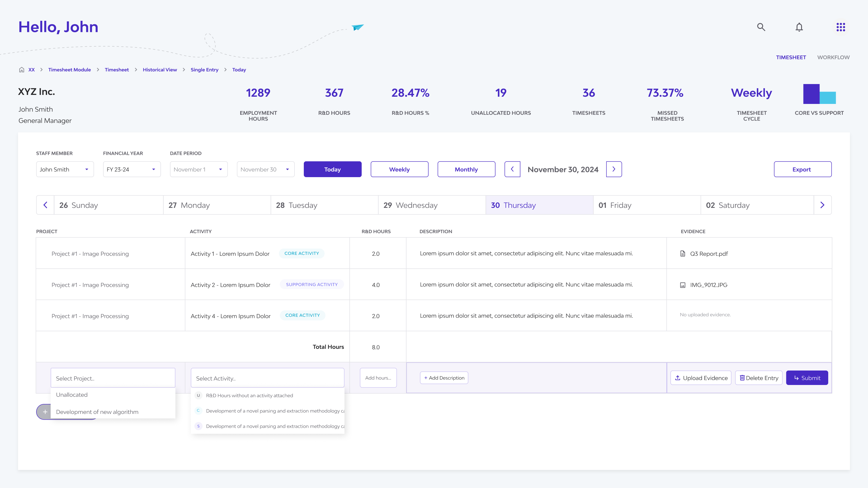Click the Select Project combo box
The width and height of the screenshot is (868, 488).
(x=113, y=378)
